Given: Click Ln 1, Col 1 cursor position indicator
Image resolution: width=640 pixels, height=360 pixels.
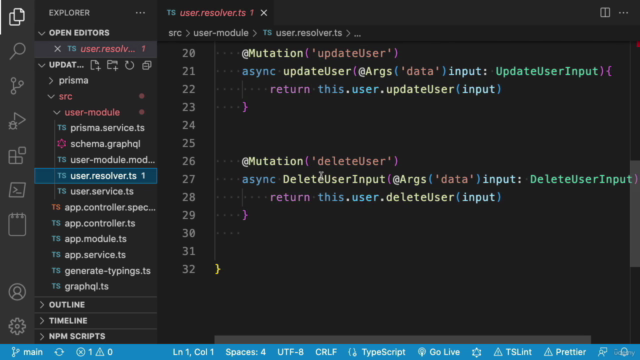Looking at the screenshot, I should click(193, 352).
